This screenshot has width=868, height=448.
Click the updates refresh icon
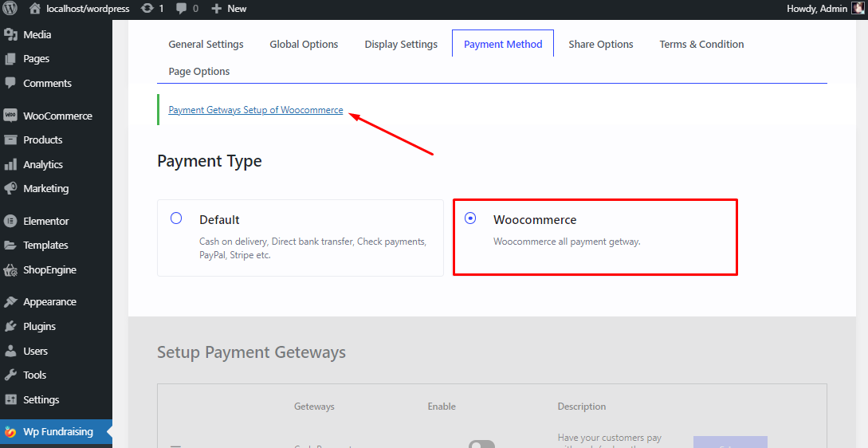(147, 8)
